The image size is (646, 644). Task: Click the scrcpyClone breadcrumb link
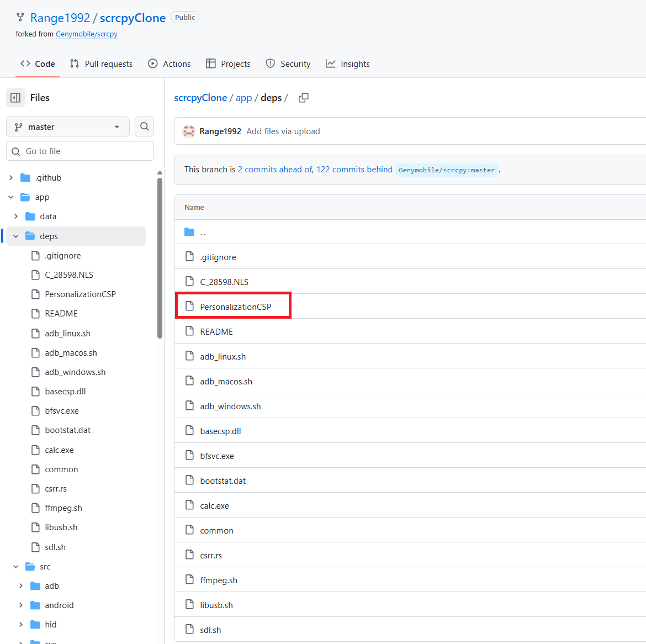pos(200,98)
